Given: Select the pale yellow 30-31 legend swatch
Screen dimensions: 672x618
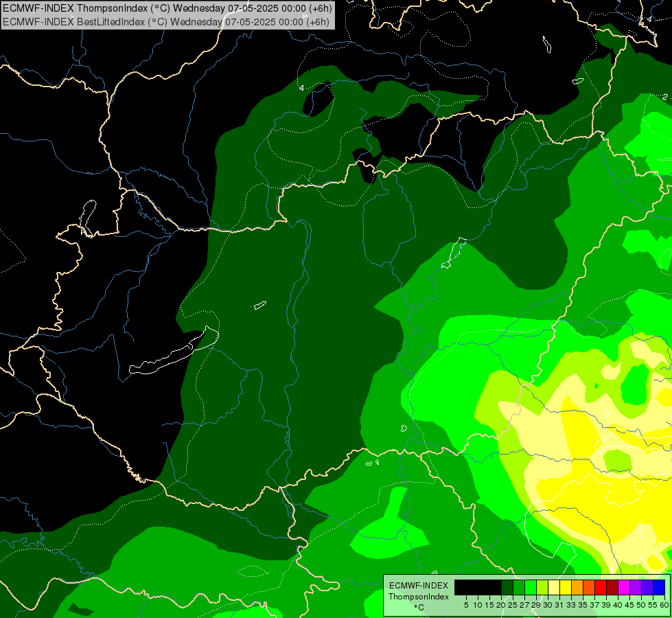Looking at the screenshot, I should click(554, 587).
